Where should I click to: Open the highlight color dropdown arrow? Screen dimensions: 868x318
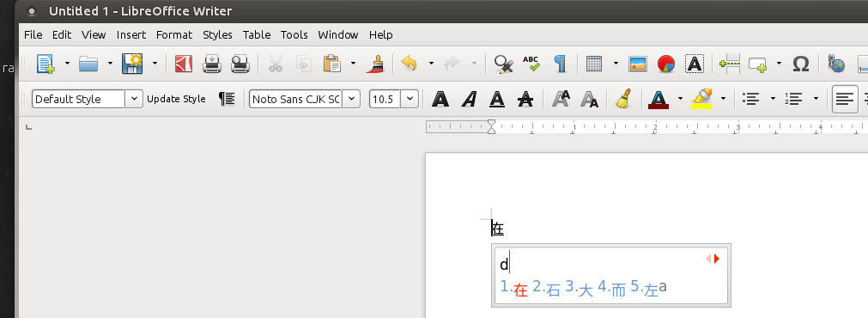[x=723, y=99]
